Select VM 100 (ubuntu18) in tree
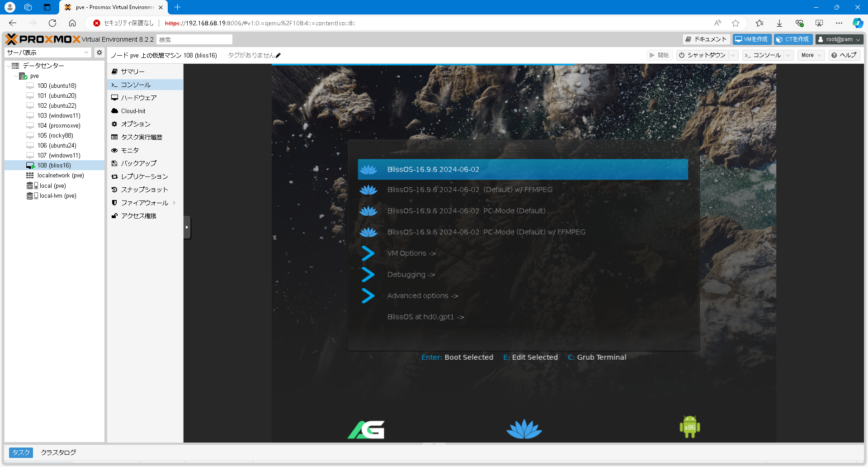Viewport: 868px width, 467px height. 57,86
